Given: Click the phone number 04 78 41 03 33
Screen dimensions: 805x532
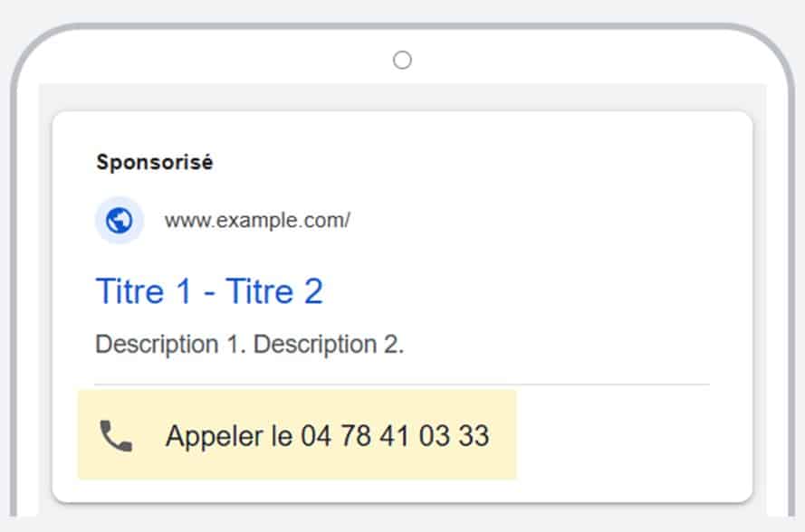Looking at the screenshot, I should [x=396, y=436].
